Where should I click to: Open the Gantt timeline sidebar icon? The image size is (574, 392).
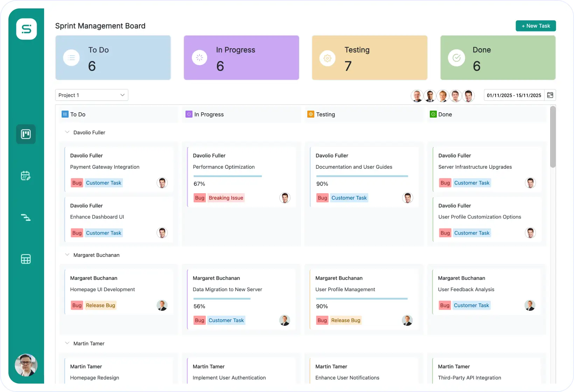(x=26, y=217)
